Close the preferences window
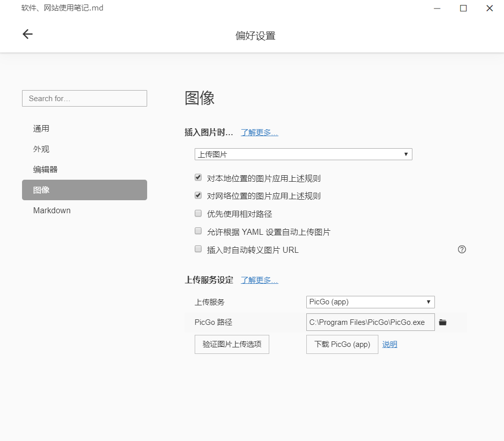This screenshot has height=441, width=504. 489,9
